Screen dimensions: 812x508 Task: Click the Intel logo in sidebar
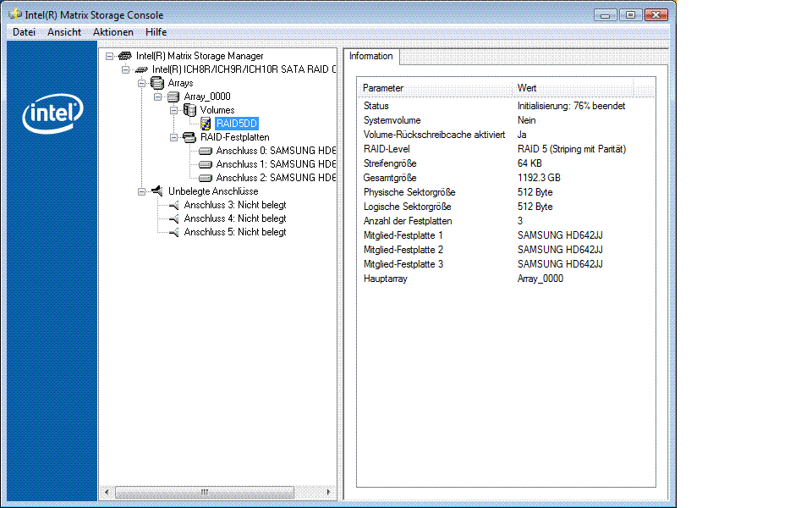[x=52, y=113]
